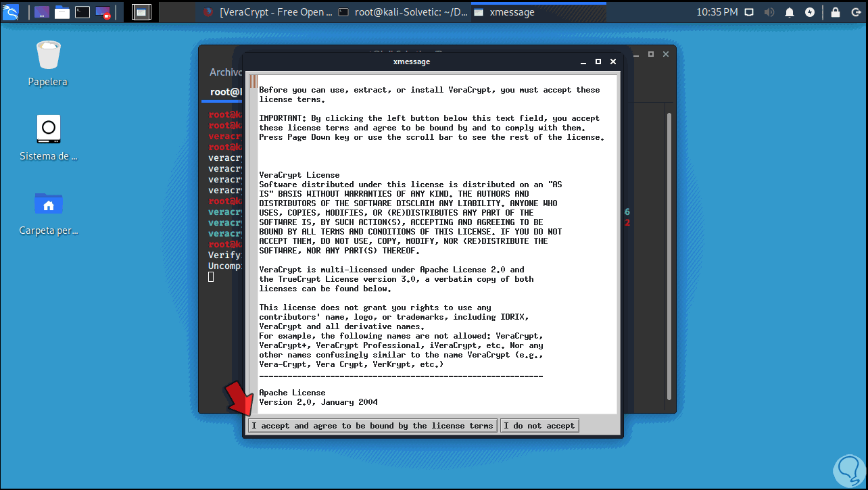Click the "Verify" line in the terminal
Viewport: 868px width, 490px height.
pos(225,255)
